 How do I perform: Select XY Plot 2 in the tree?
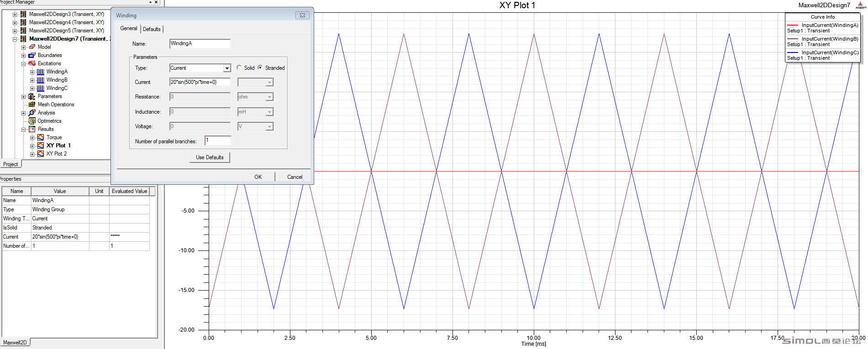tap(56, 154)
